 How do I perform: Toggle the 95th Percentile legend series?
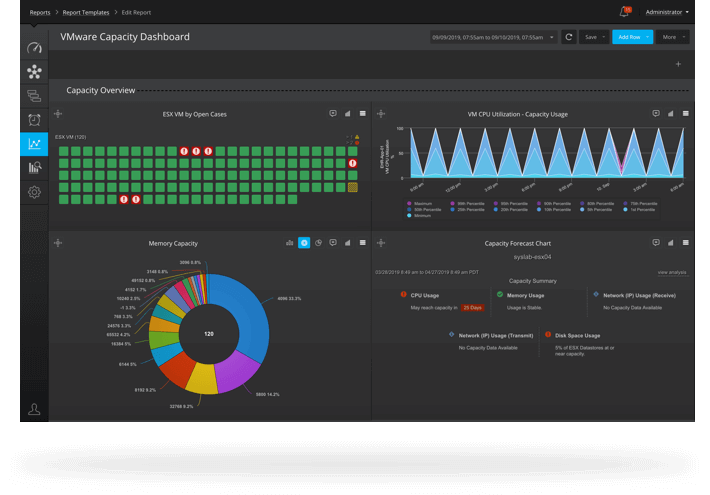point(510,204)
